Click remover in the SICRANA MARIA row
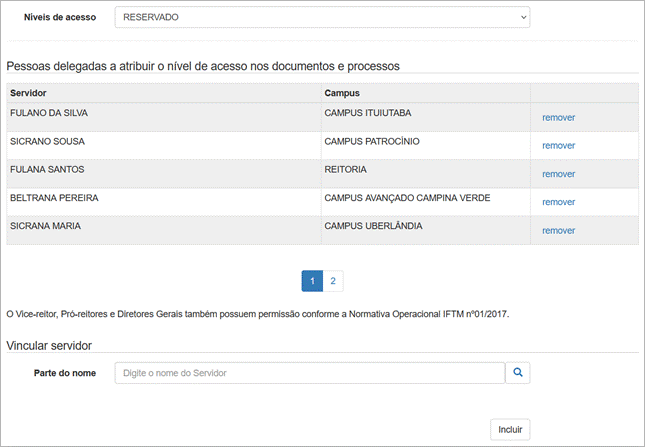 (558, 230)
